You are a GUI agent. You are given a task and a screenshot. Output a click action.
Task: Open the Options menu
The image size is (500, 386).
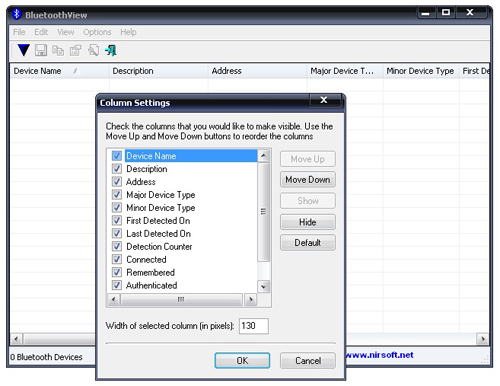97,32
